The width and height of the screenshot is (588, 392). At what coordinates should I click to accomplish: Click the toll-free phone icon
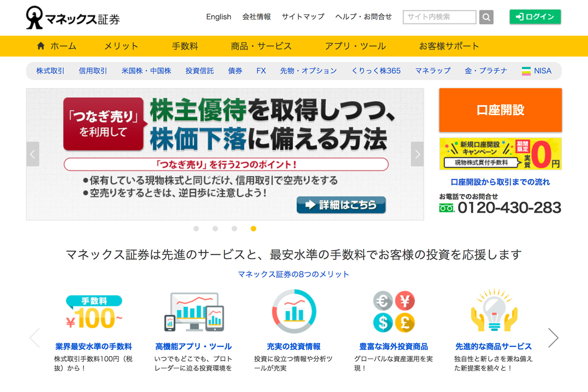447,208
